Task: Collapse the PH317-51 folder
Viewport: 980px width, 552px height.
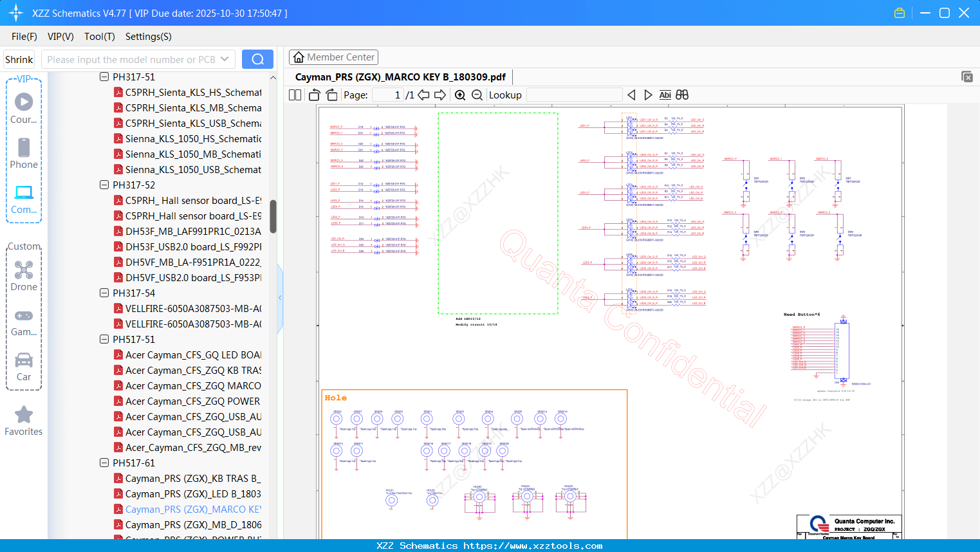Action: point(104,77)
